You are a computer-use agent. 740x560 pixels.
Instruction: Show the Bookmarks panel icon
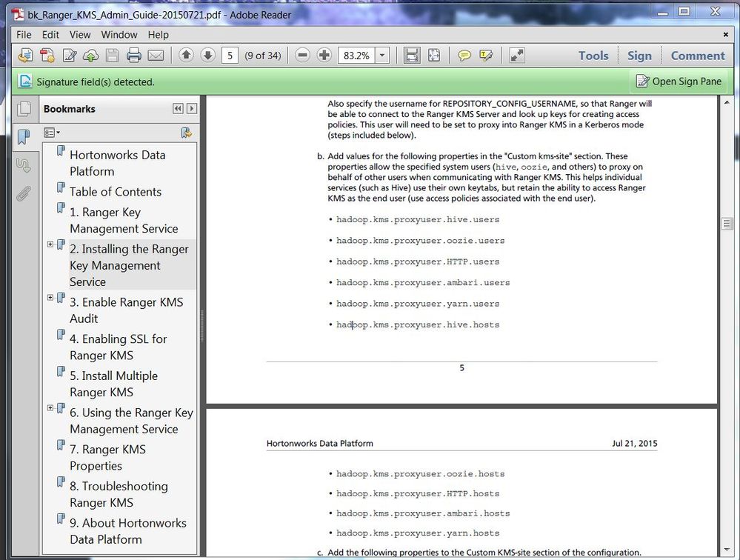(x=24, y=137)
